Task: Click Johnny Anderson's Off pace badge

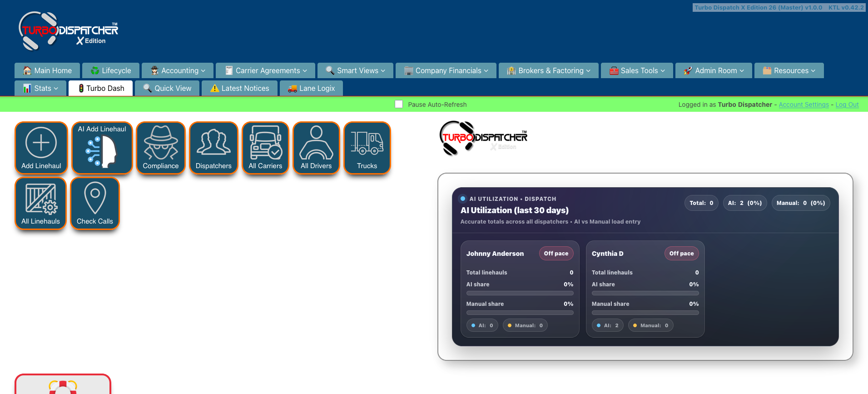Action: coord(556,254)
